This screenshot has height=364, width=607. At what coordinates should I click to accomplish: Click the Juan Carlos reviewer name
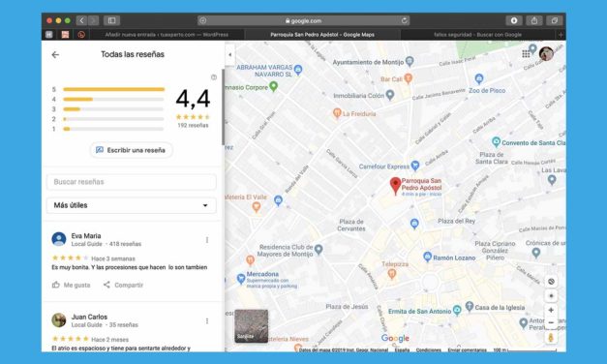point(89,317)
